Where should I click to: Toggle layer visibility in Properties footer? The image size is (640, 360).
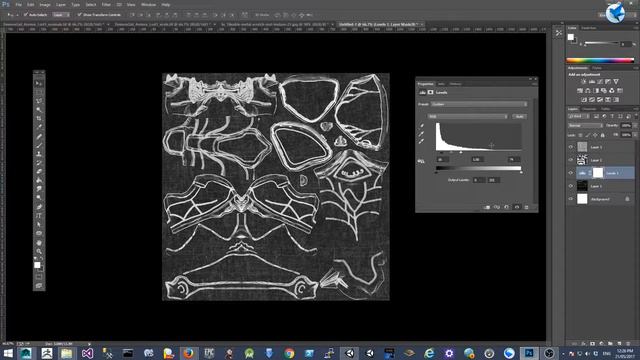pyautogui.click(x=517, y=207)
